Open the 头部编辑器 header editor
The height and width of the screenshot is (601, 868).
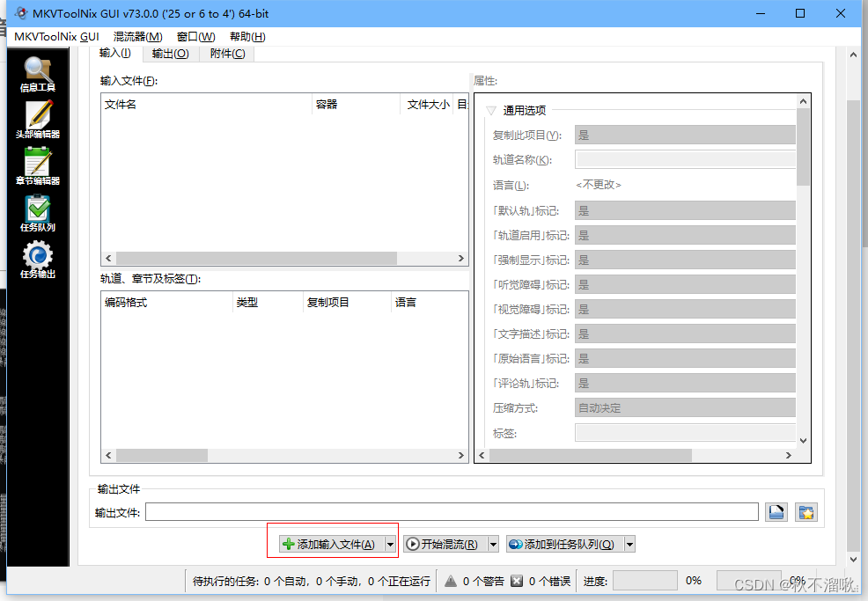[x=38, y=120]
